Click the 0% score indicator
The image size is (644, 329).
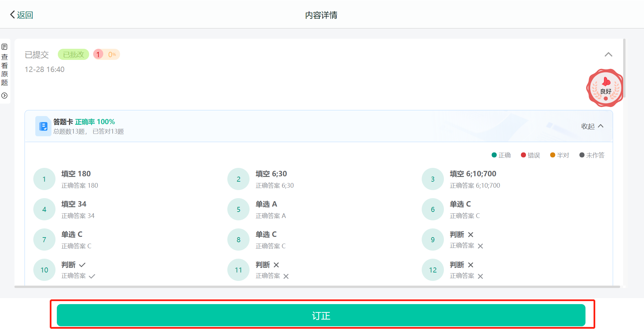coord(112,54)
